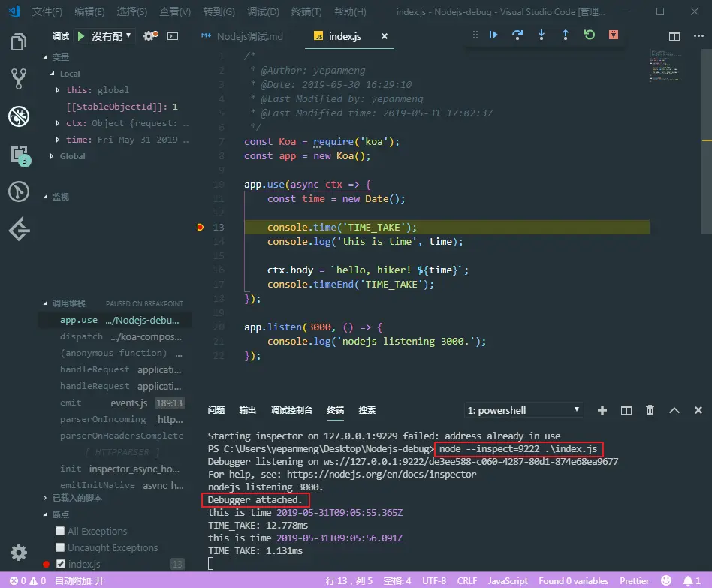Image resolution: width=712 pixels, height=588 pixels.
Task: Open launch.json via debug gear icon
Action: coord(150,36)
